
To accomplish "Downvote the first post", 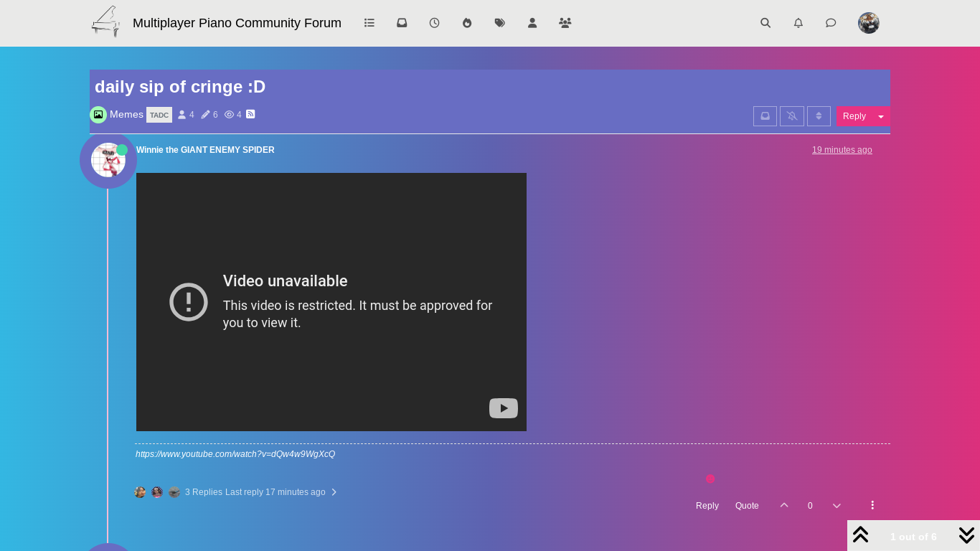I will [x=837, y=506].
